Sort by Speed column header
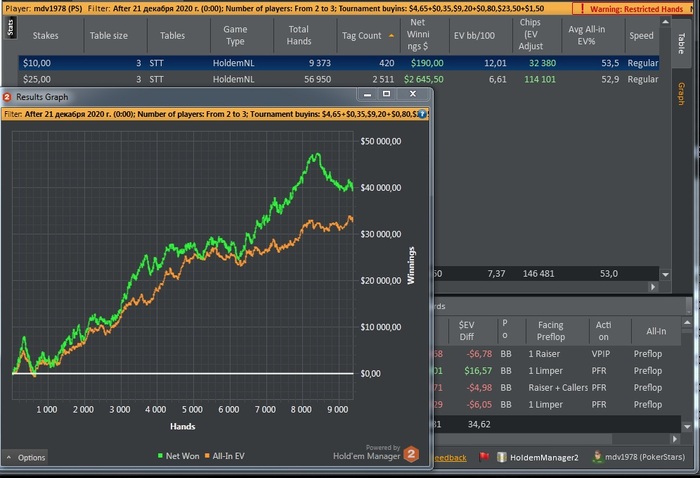 tap(641, 36)
